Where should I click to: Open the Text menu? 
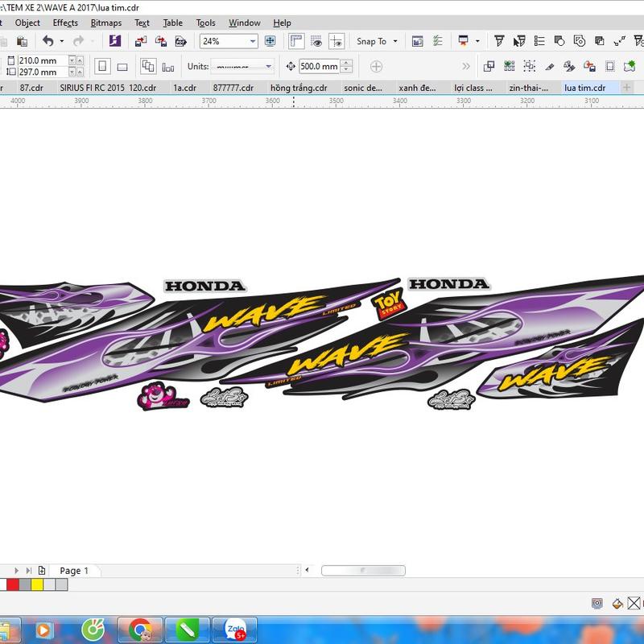click(142, 23)
